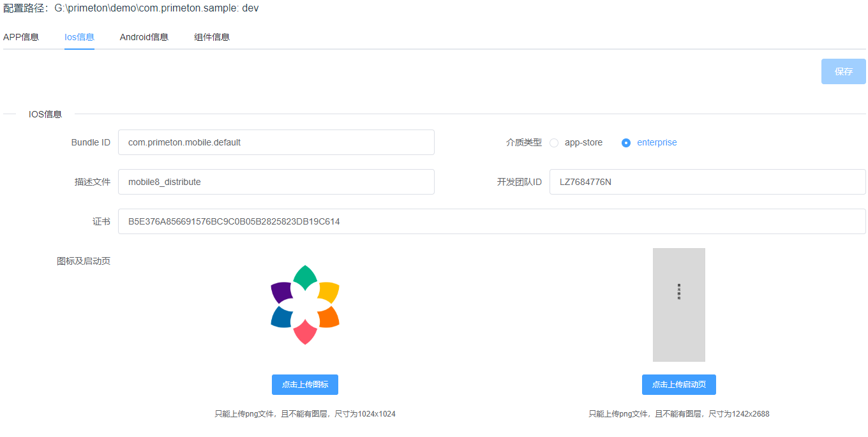Viewport: 868px width, 437px height.
Task: Click the 描述文件 text field
Action: click(276, 182)
